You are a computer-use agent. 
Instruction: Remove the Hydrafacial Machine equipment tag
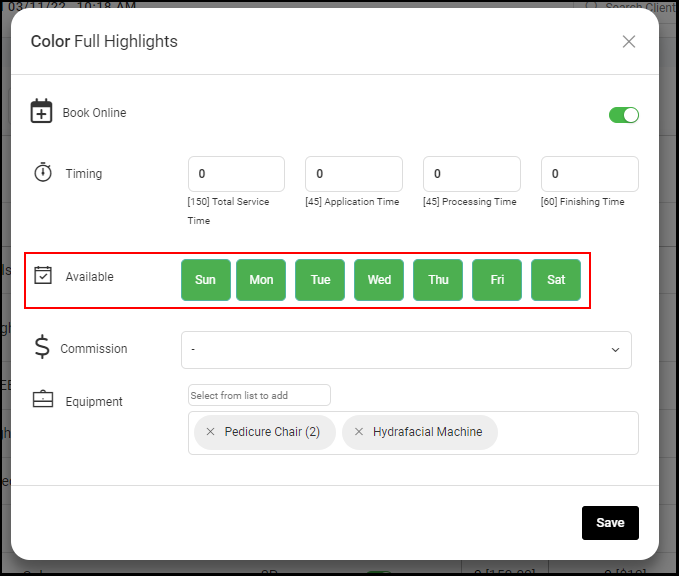[x=359, y=432]
